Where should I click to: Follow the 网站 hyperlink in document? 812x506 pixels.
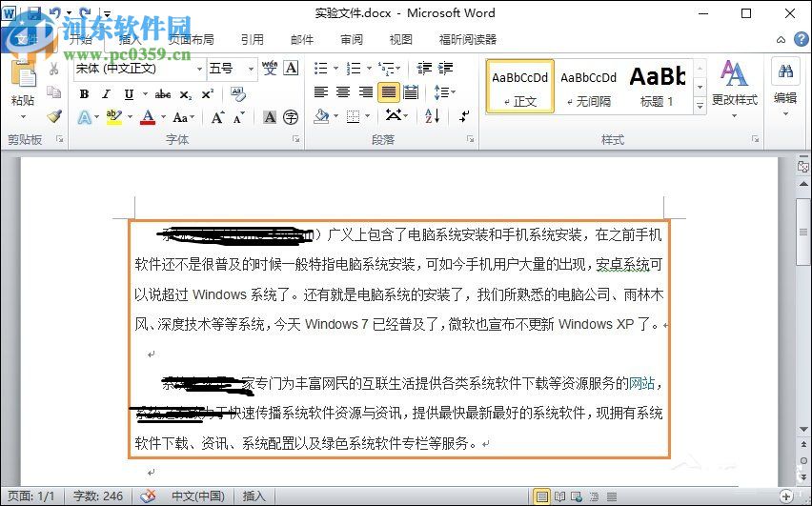tap(641, 383)
